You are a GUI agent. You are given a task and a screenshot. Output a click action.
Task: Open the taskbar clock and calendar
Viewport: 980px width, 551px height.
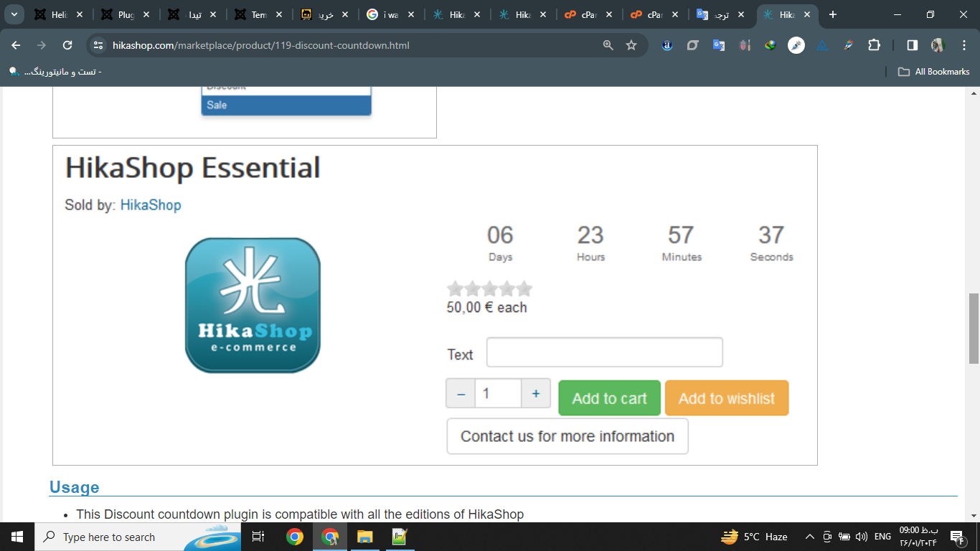[918, 537]
